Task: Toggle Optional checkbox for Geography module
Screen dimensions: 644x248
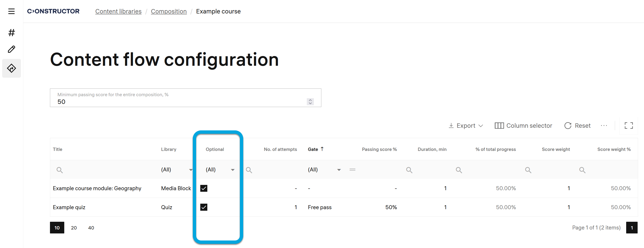Action: (x=204, y=188)
